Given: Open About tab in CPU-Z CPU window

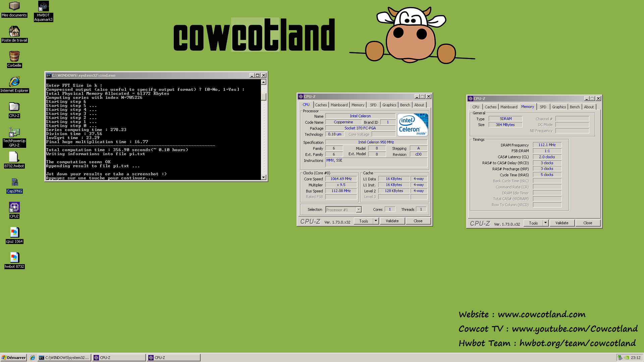Looking at the screenshot, I should pyautogui.click(x=419, y=105).
